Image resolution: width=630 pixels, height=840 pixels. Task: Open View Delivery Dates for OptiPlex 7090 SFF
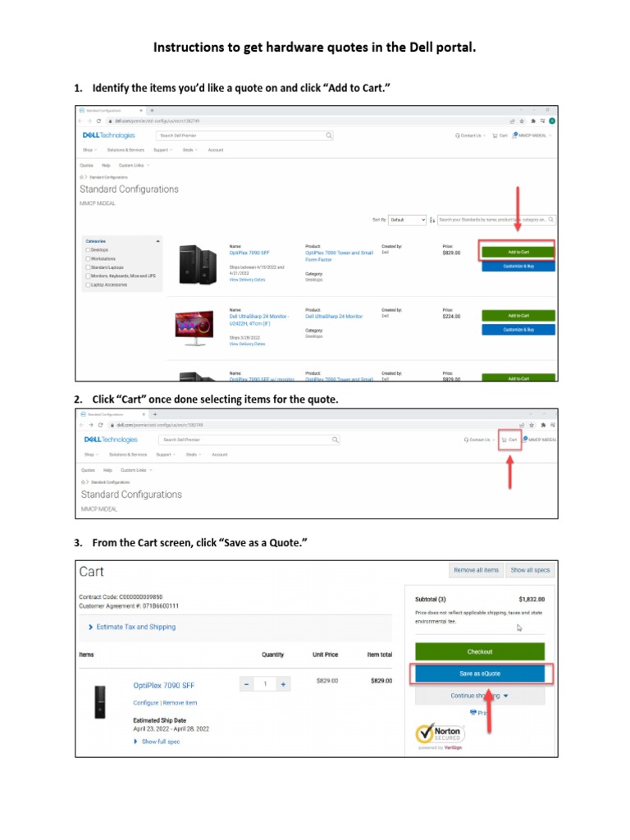coord(247,280)
